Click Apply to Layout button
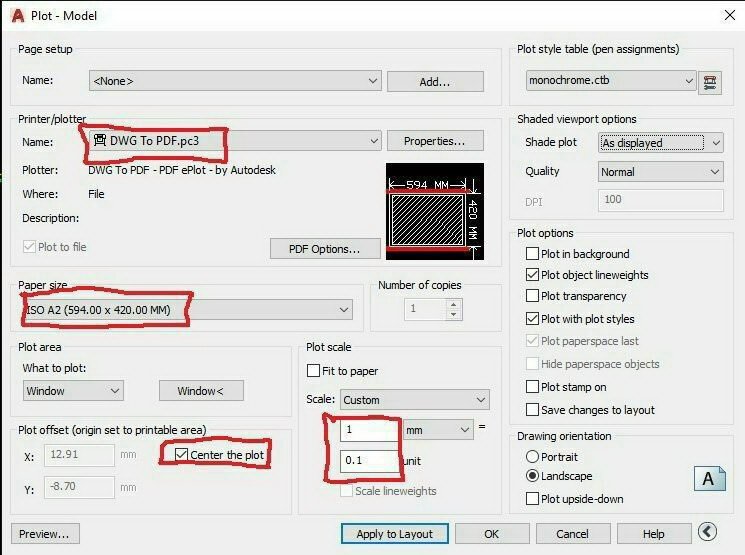 coord(394,534)
